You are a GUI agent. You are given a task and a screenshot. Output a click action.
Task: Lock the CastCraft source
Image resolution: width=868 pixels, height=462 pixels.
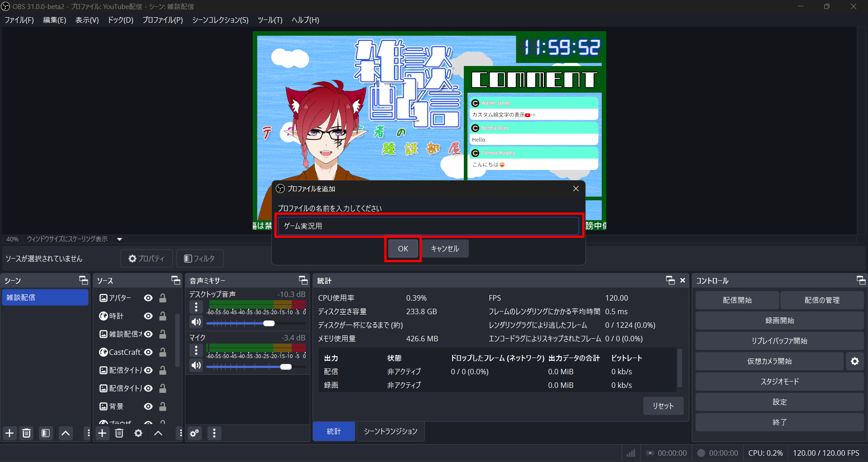[163, 352]
